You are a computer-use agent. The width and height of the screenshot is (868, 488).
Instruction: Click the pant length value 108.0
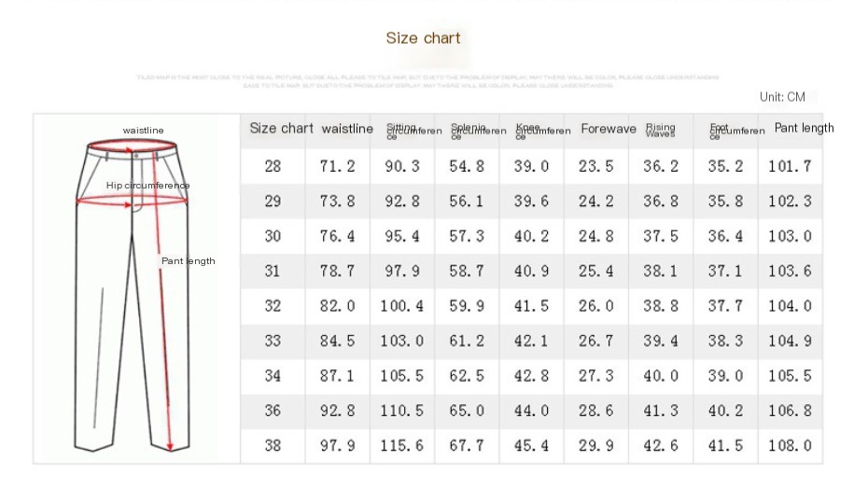[x=790, y=446]
